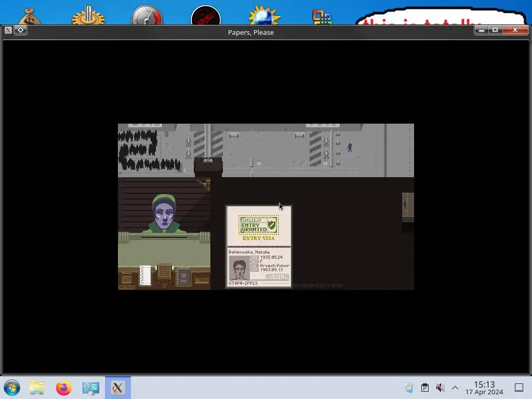Click the issuing city 'Orvech Vonor'
Image resolution: width=532 pixels, height=399 pixels.
[274, 265]
